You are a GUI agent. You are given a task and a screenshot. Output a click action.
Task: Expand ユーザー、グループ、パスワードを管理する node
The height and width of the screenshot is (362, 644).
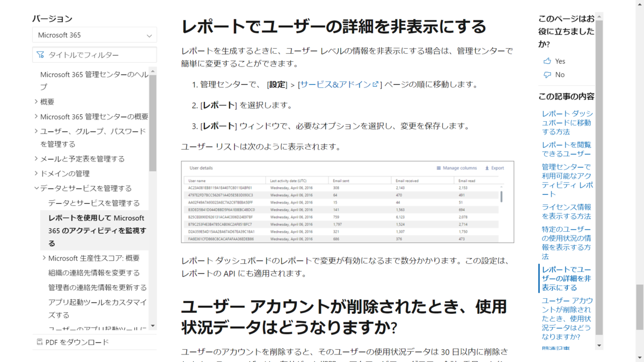[36, 131]
